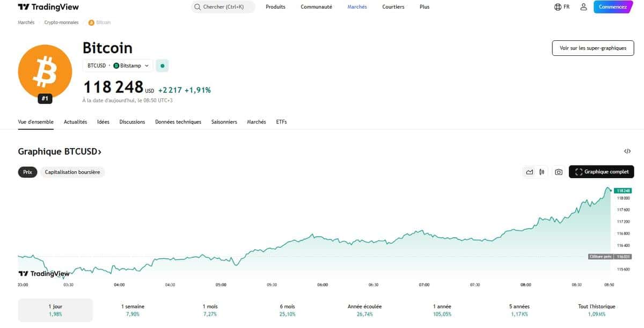
Task: Select the 1 année time range
Action: coord(442,310)
